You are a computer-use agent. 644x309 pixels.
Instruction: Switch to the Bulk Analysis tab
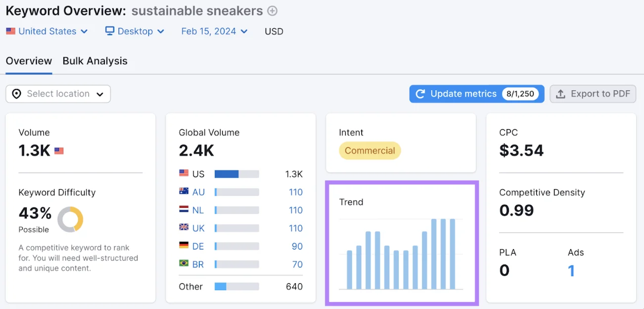(x=94, y=61)
